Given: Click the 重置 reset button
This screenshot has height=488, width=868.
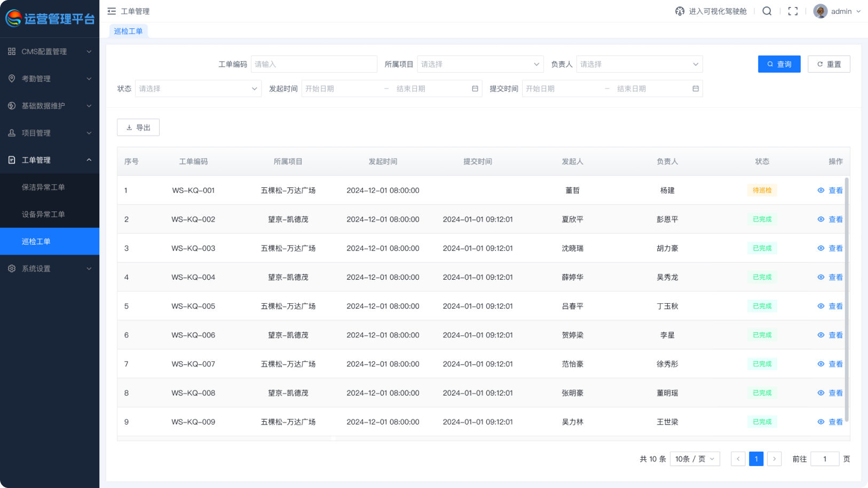Looking at the screenshot, I should pos(829,64).
